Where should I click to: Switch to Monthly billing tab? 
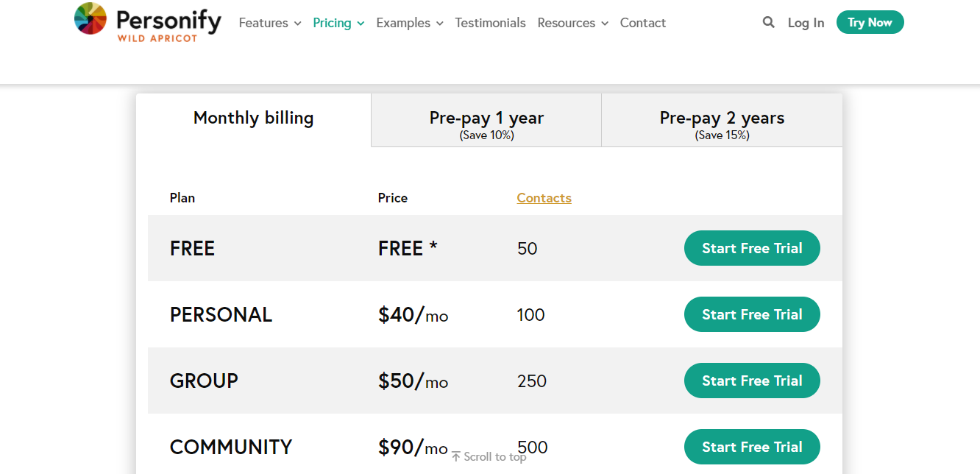tap(253, 118)
